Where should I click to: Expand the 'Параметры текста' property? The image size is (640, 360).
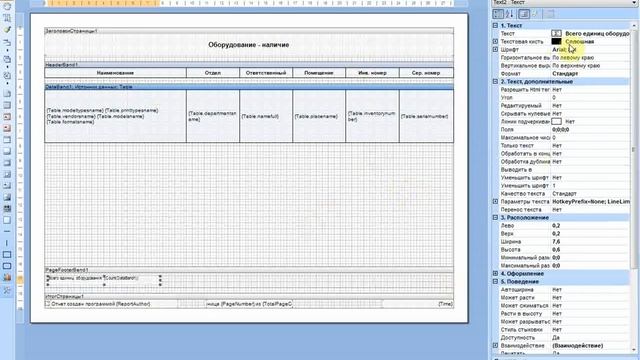[495, 201]
